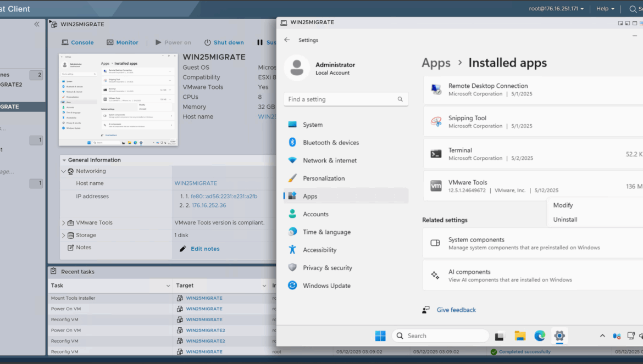Click Terminal app icon

point(436,154)
